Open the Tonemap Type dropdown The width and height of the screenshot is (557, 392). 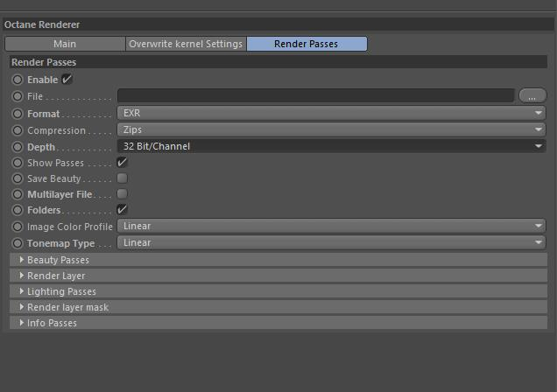click(x=331, y=242)
